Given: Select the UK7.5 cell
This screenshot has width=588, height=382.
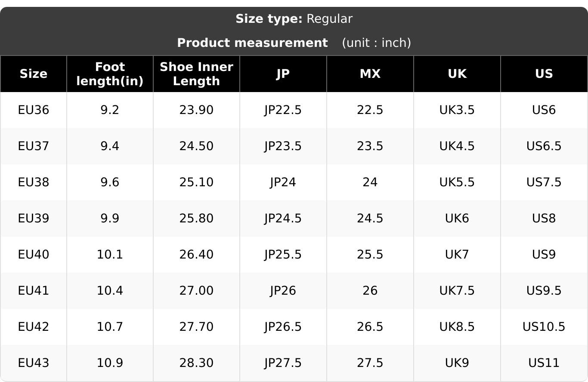Looking at the screenshot, I should 457,291.
